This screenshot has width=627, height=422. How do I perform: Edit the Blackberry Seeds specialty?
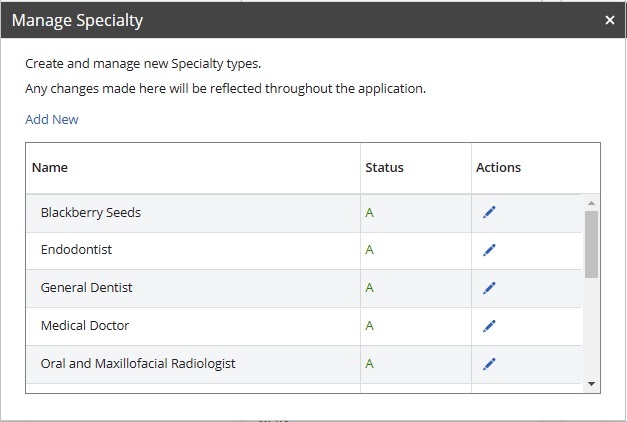(x=489, y=212)
